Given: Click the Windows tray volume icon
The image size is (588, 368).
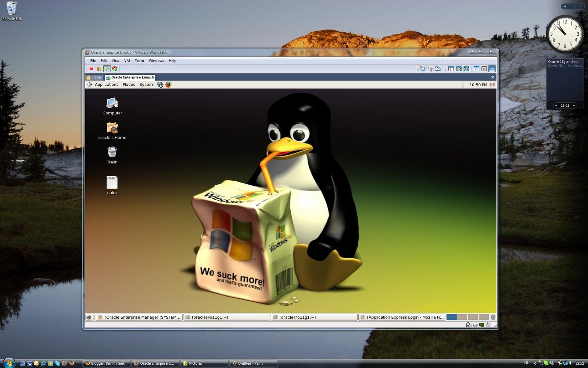Looking at the screenshot, I should (x=571, y=363).
